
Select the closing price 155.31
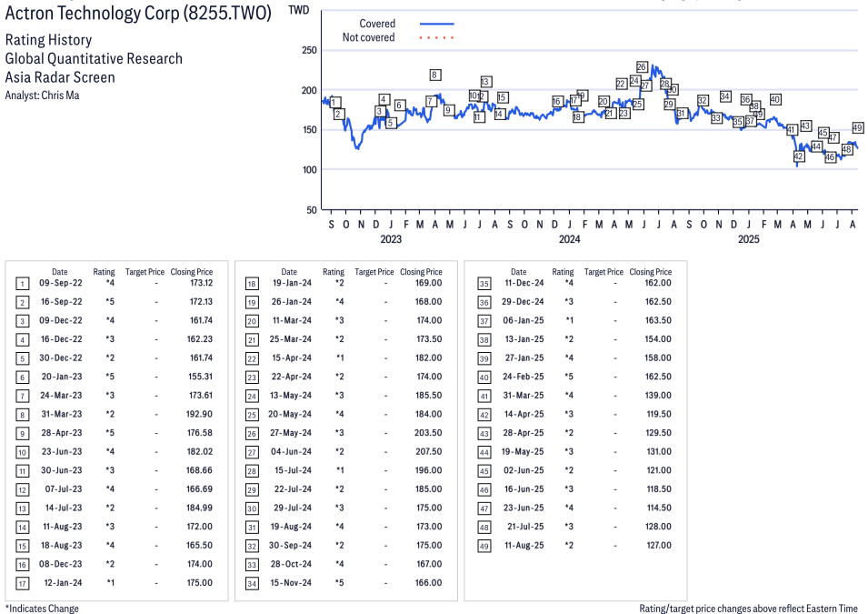point(200,377)
